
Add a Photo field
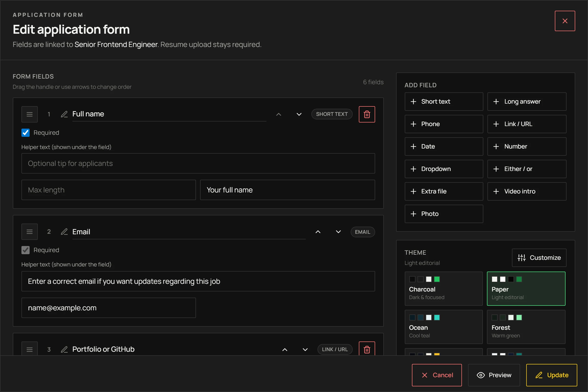tap(444, 214)
